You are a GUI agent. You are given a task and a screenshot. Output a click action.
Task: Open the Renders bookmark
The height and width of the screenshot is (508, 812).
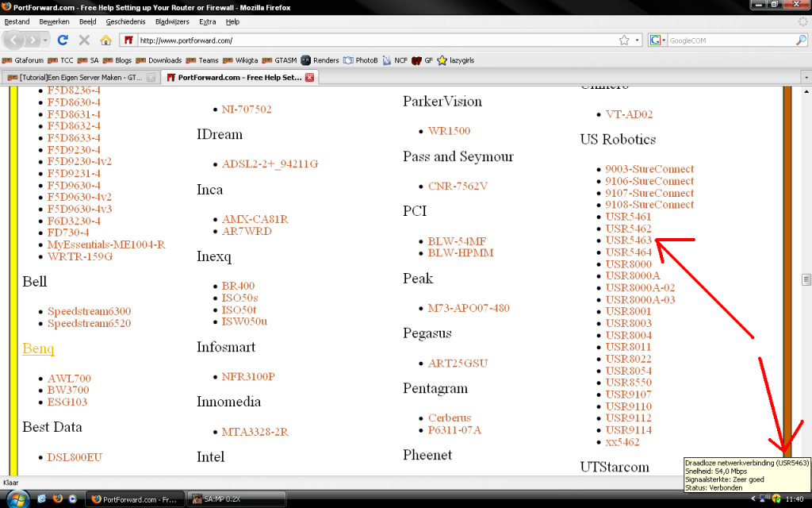click(x=320, y=60)
